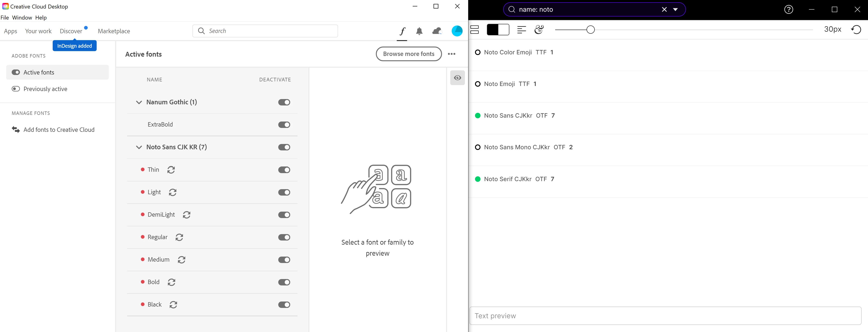Click the ampersand glyph icon
This screenshot has width=868, height=332.
[x=539, y=30]
